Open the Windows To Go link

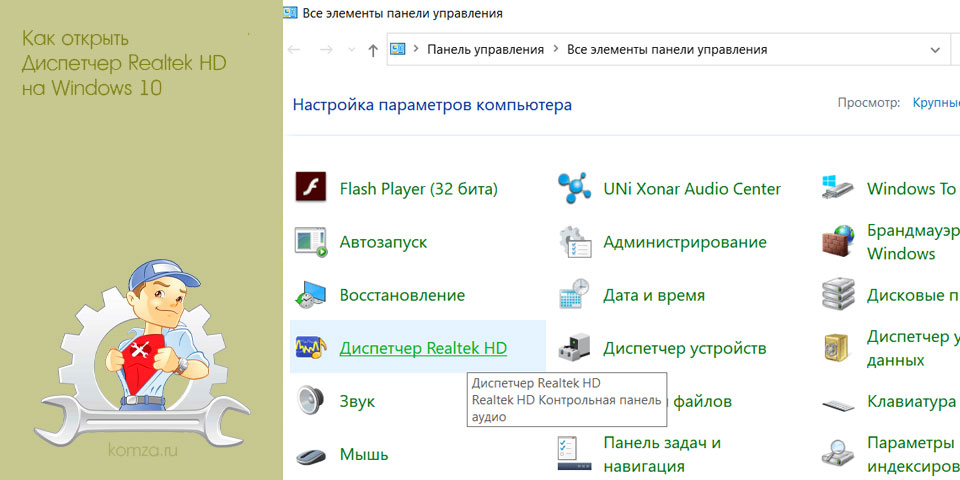[913, 189]
